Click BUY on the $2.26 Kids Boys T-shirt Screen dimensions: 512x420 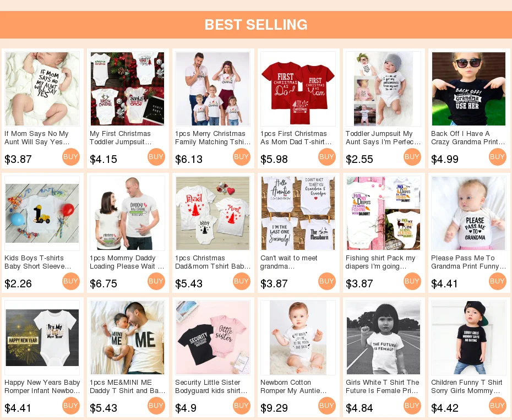click(x=71, y=281)
